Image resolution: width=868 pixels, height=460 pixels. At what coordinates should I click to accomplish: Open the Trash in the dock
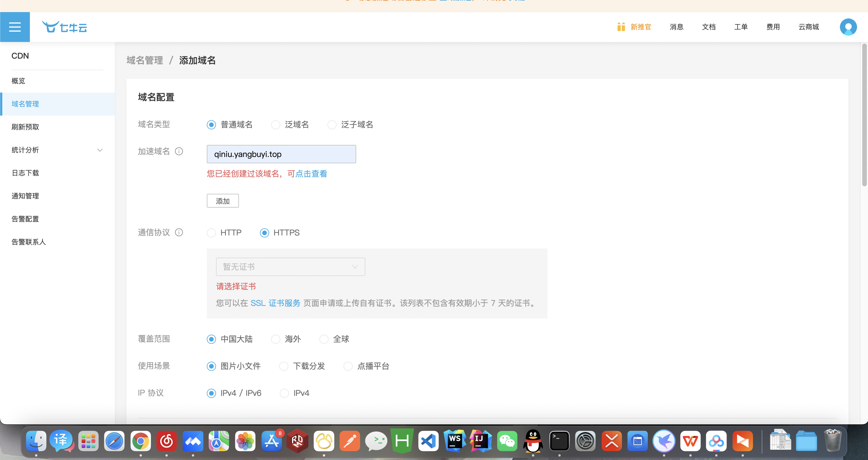coord(832,440)
